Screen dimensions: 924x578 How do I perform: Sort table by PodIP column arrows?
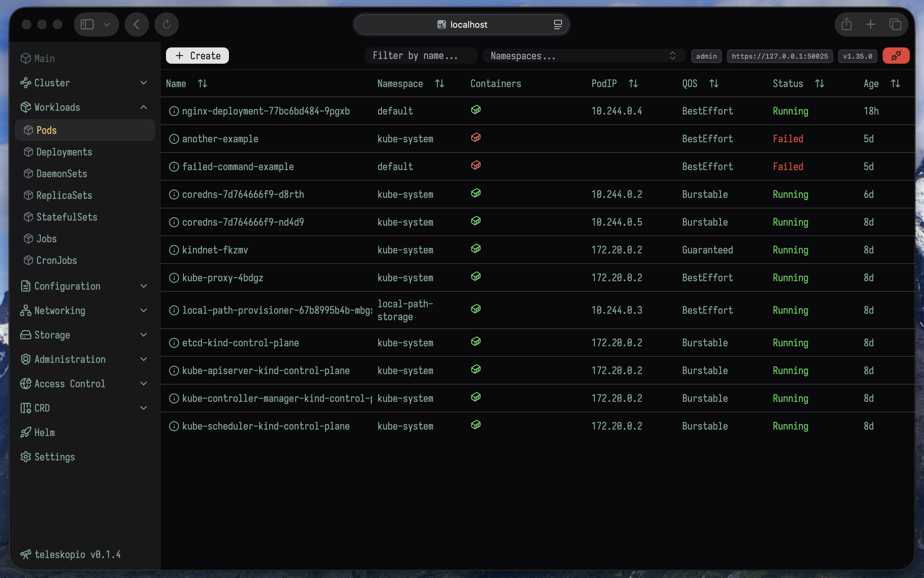click(633, 83)
